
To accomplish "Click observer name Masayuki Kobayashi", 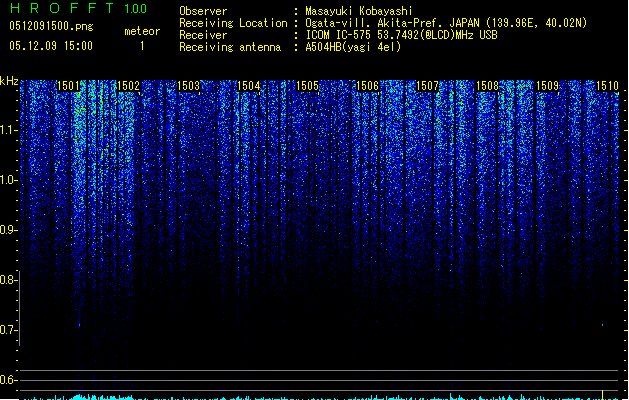I will point(359,11).
